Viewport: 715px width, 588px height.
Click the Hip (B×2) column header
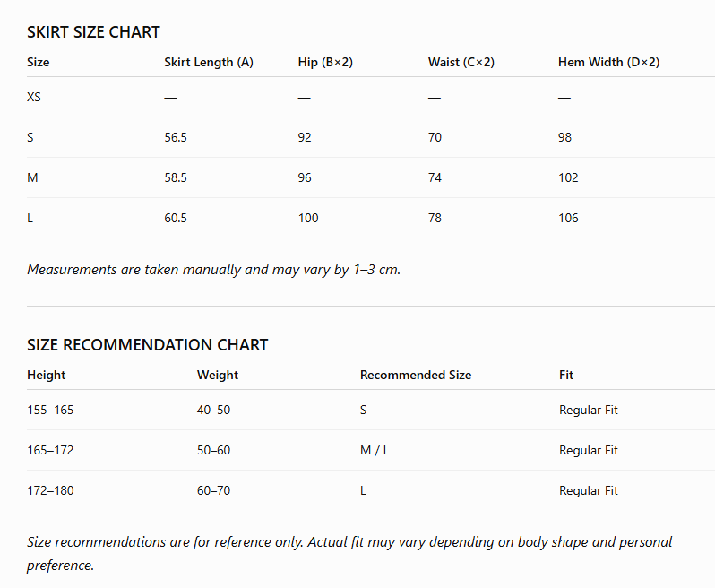coord(325,63)
